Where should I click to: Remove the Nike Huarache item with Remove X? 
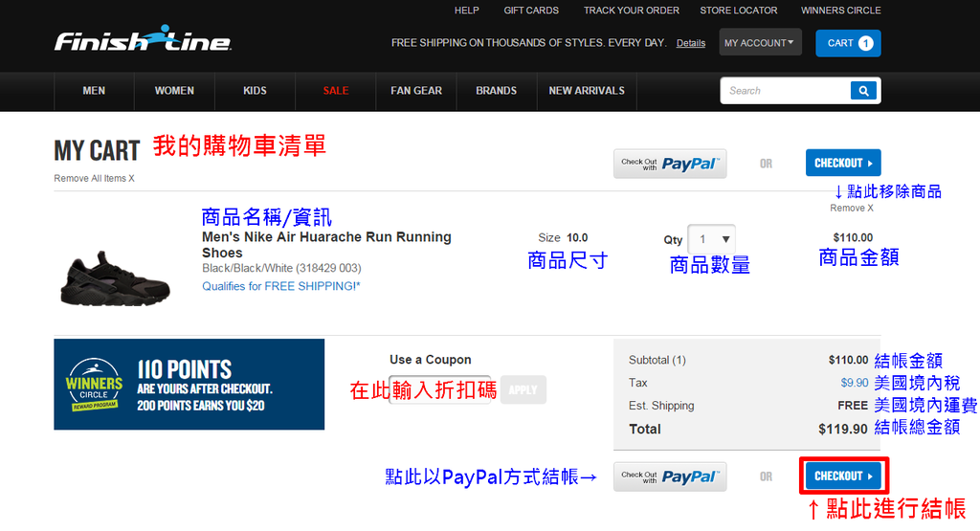pyautogui.click(x=852, y=208)
